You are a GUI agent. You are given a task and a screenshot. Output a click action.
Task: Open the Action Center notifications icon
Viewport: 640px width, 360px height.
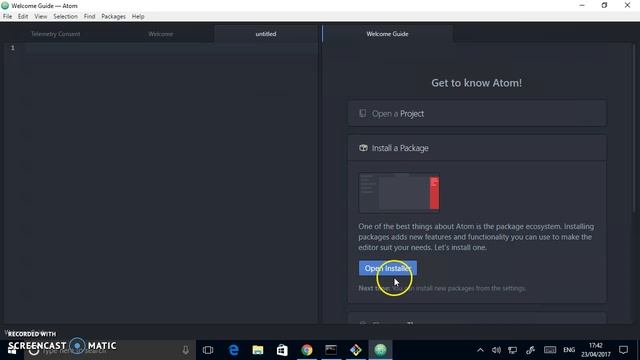coord(623,350)
